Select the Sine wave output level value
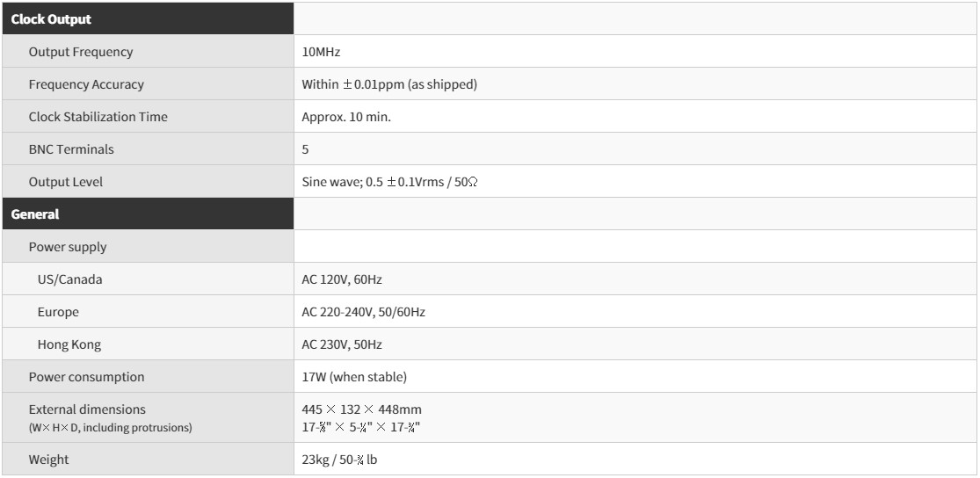The width and height of the screenshot is (980, 478). coord(390,182)
